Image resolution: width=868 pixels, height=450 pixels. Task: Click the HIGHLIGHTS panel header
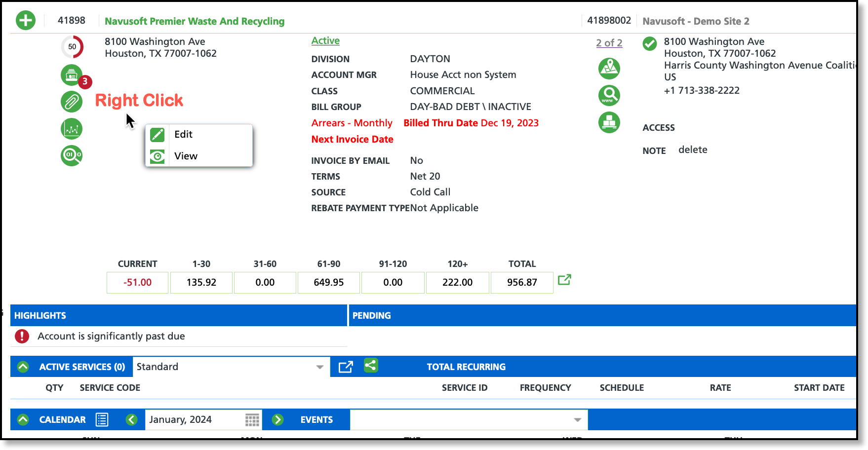tap(179, 315)
